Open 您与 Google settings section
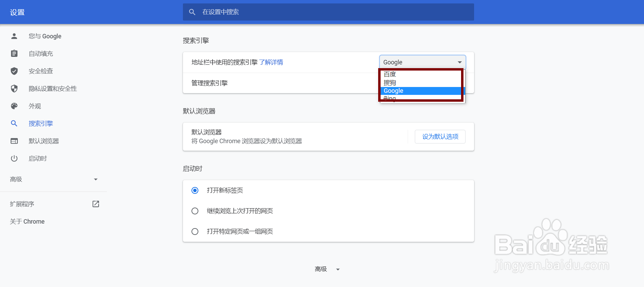 pyautogui.click(x=45, y=36)
